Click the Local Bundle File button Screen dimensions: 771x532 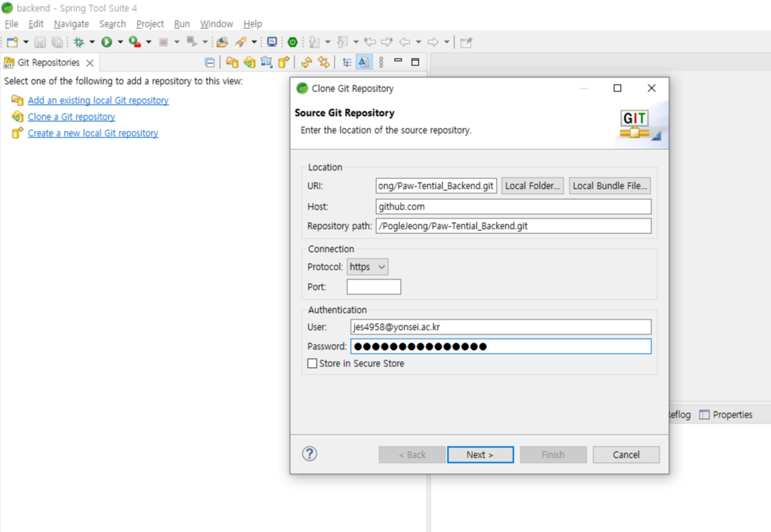coord(610,186)
